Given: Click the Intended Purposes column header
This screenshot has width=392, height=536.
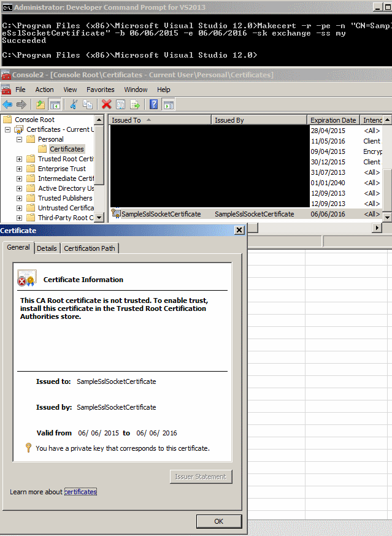Looking at the screenshot, I should [372, 120].
